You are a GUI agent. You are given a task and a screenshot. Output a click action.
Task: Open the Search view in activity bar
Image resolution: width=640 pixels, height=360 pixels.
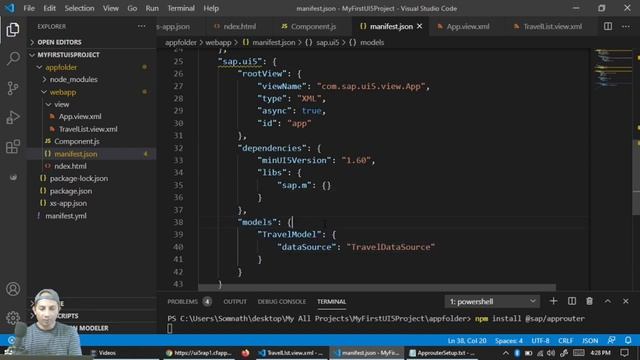(13, 58)
